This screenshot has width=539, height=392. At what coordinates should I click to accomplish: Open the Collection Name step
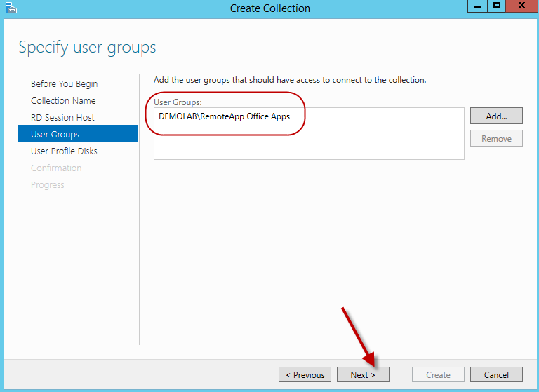63,101
